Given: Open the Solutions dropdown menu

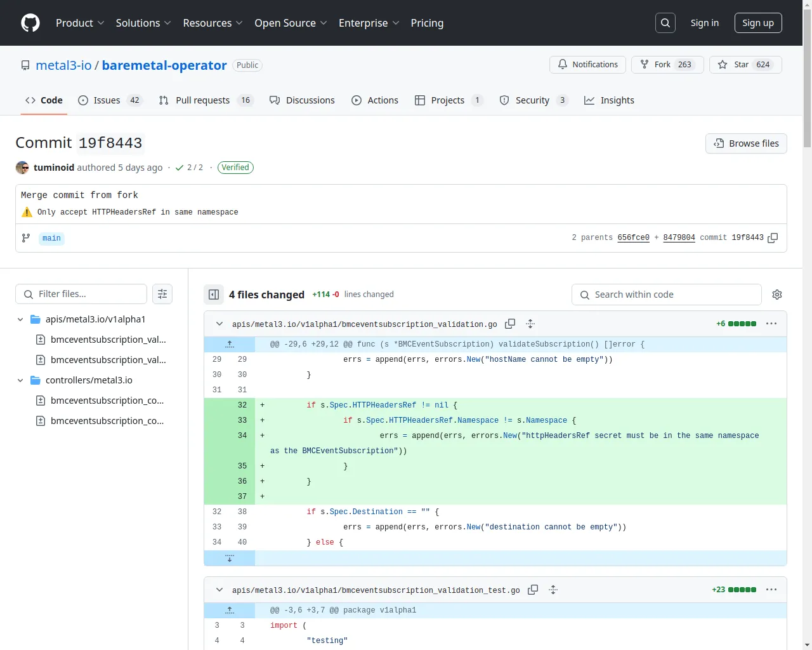Looking at the screenshot, I should pyautogui.click(x=143, y=23).
